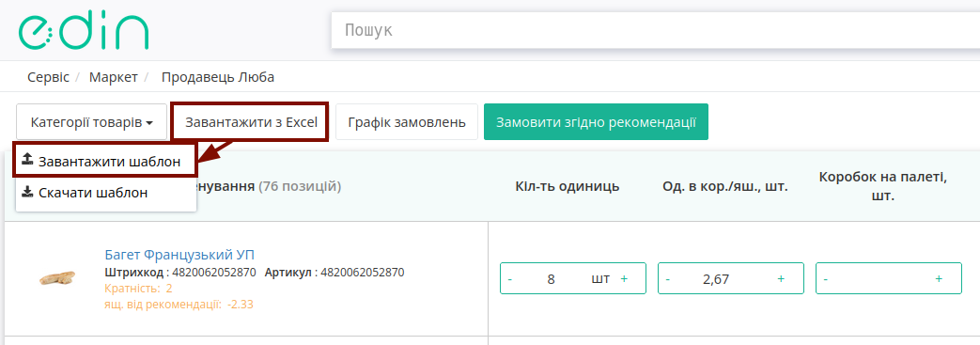This screenshot has width=980, height=345.
Task: Click the ящ. від рекомендації: -2.33 text
Action: click(x=179, y=305)
